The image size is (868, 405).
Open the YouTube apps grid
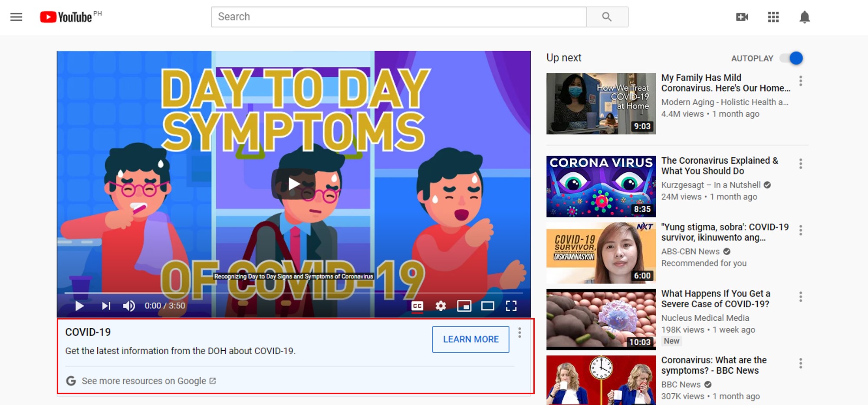773,17
